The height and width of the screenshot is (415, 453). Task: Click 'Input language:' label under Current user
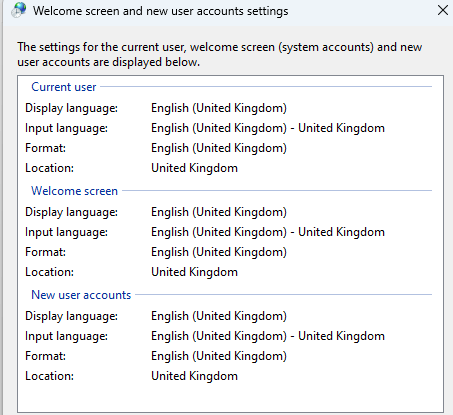pyautogui.click(x=66, y=128)
